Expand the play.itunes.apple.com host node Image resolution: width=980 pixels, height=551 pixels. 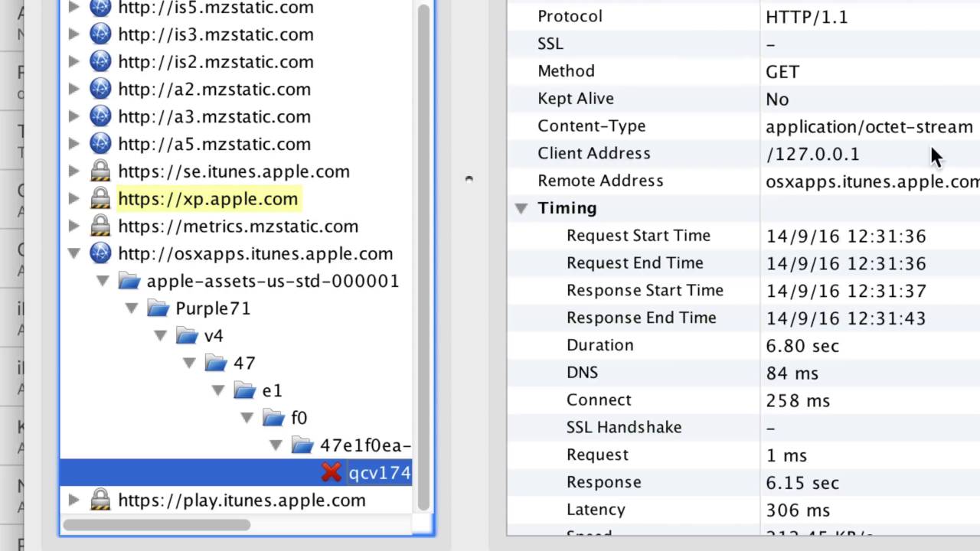point(73,500)
